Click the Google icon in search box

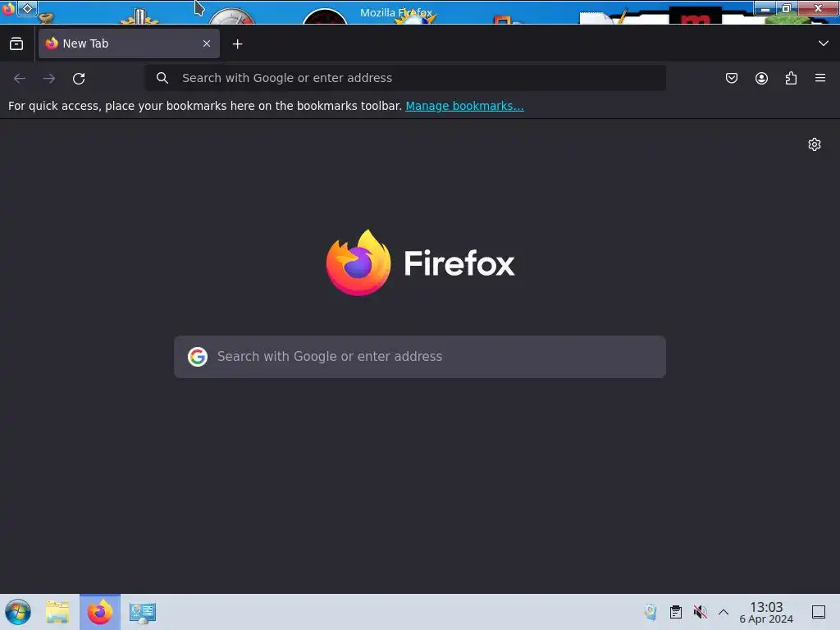[198, 356]
